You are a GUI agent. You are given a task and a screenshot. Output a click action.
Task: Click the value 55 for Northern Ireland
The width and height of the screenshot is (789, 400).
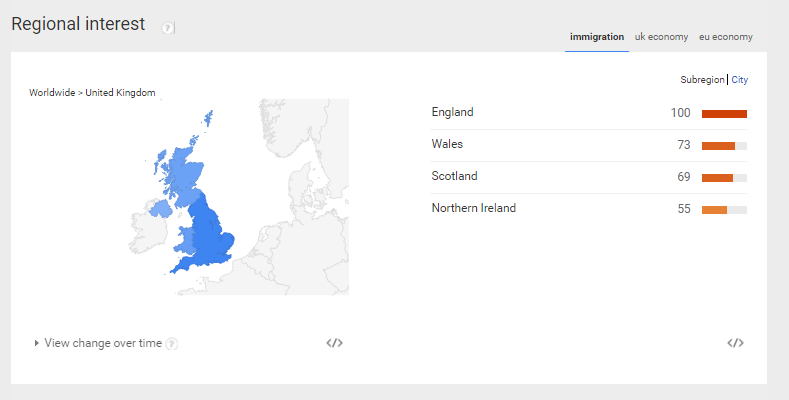point(684,209)
